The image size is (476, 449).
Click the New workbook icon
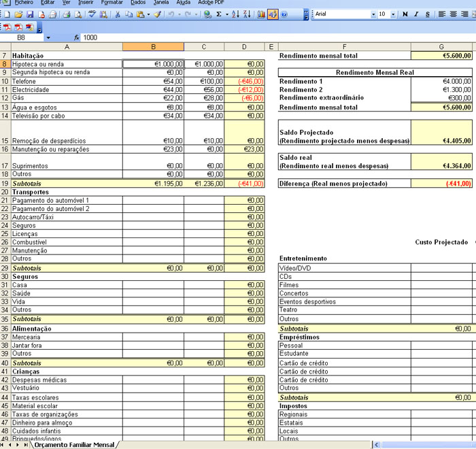pos(7,14)
